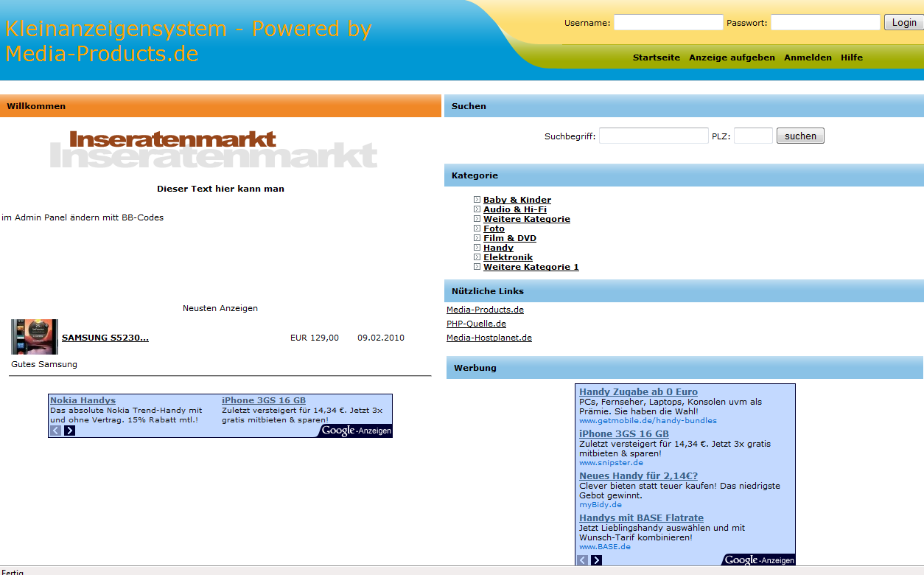924x575 pixels.
Task: Open the Film & DVD category
Action: click(x=509, y=238)
